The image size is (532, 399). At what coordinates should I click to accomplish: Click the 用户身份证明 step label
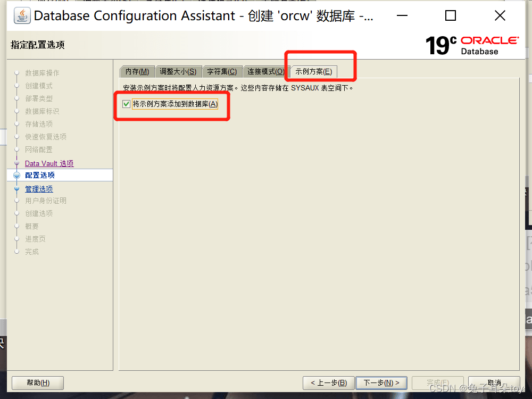pos(46,201)
